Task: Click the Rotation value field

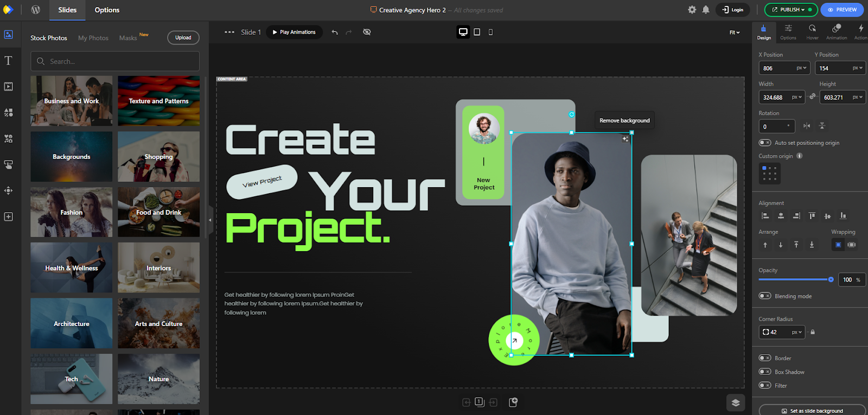Action: click(x=776, y=126)
